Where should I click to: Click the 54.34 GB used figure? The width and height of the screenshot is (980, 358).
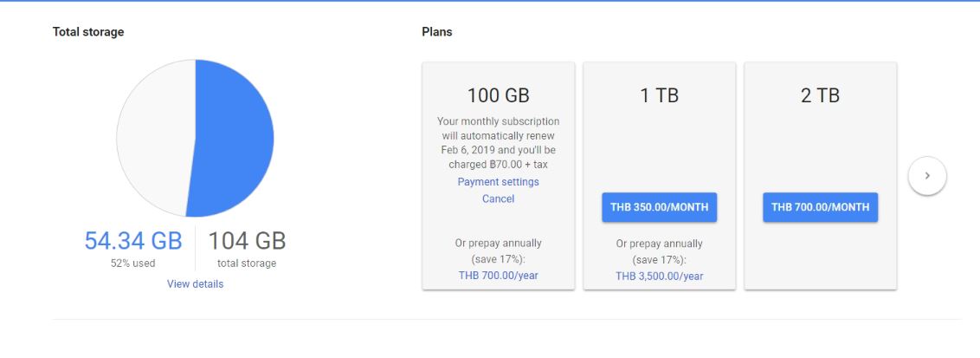[x=132, y=241]
